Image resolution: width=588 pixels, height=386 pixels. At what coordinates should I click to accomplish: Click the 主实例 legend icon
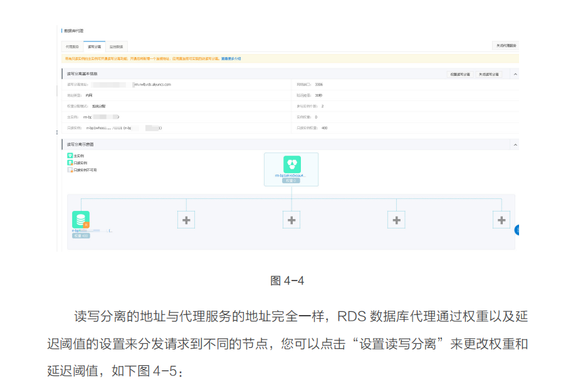point(69,155)
